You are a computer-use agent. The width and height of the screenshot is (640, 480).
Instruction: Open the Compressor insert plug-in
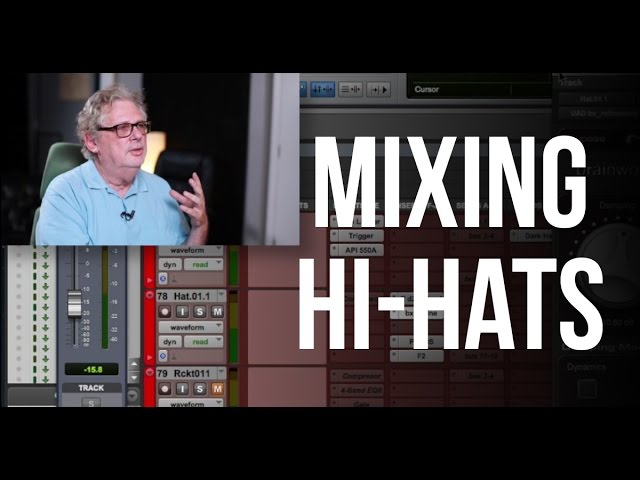click(357, 376)
